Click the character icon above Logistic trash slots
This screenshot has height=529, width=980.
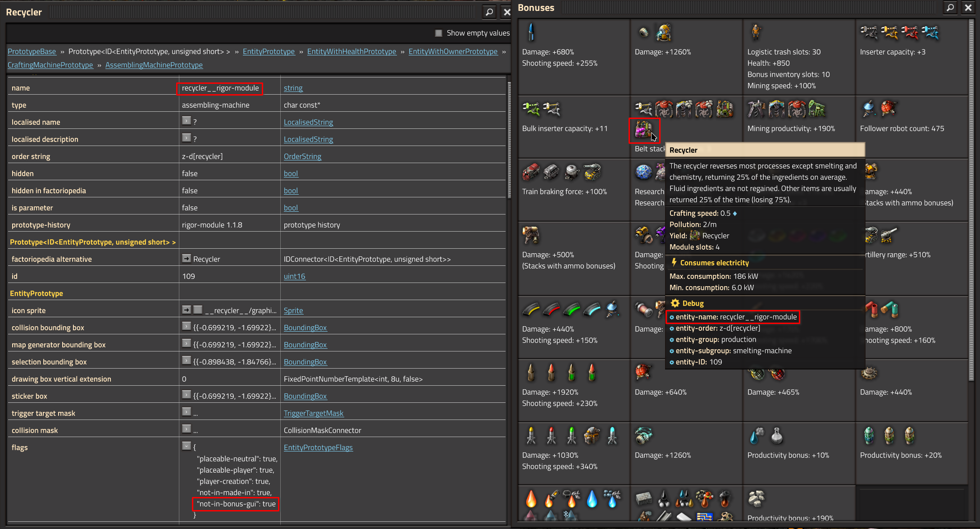[x=757, y=32]
